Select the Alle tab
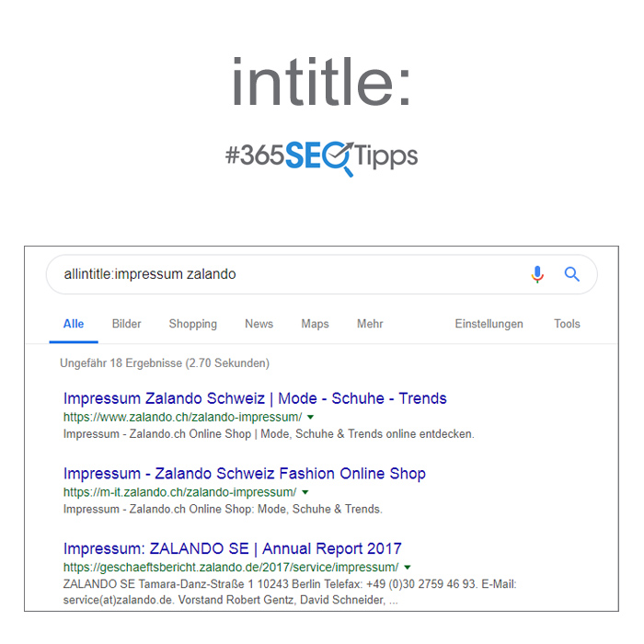644x644 pixels. pos(74,324)
